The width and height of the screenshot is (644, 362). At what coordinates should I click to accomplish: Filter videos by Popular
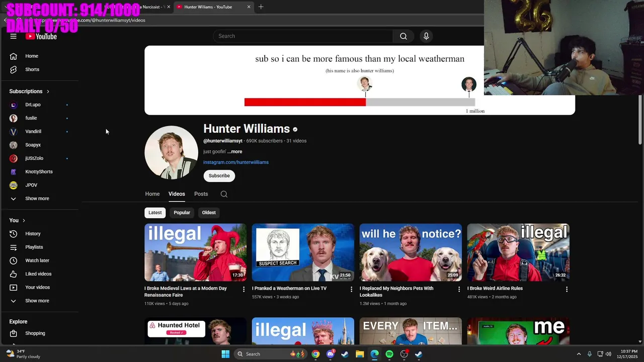(182, 213)
